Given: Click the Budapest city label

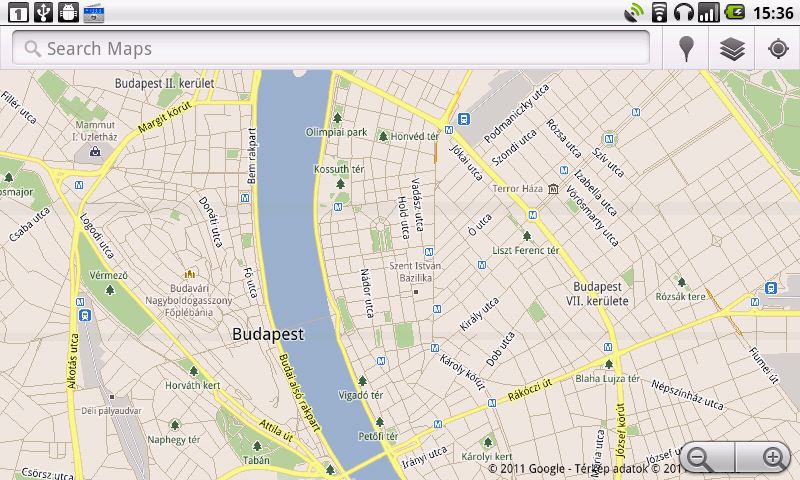Looking at the screenshot, I should pyautogui.click(x=267, y=335).
